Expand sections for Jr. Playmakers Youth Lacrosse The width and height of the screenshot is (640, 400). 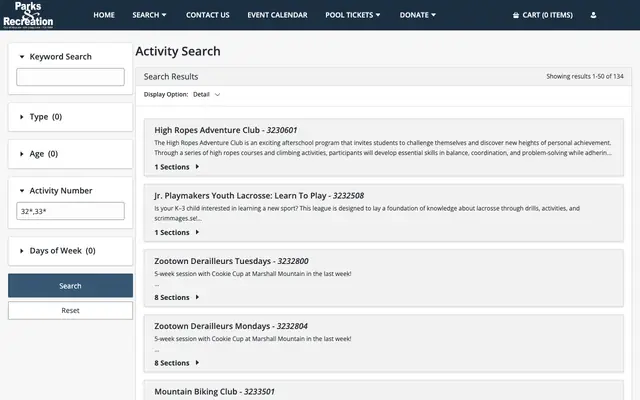coord(177,232)
